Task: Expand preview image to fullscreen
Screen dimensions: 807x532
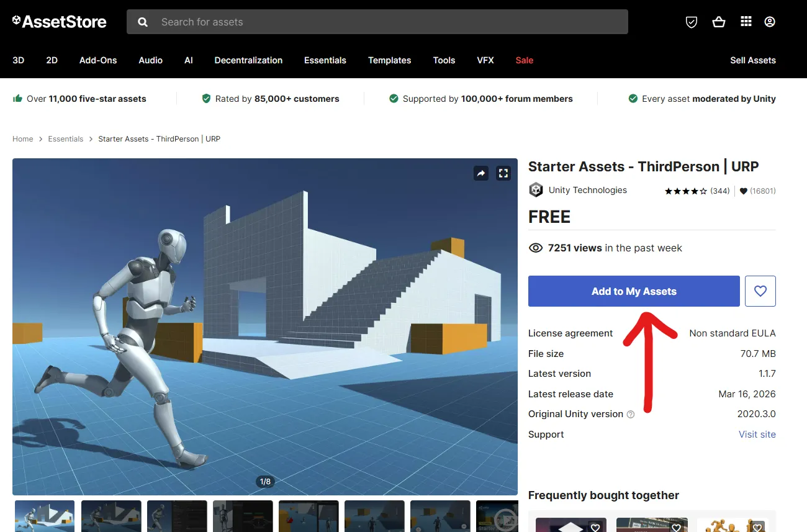Action: [x=503, y=173]
